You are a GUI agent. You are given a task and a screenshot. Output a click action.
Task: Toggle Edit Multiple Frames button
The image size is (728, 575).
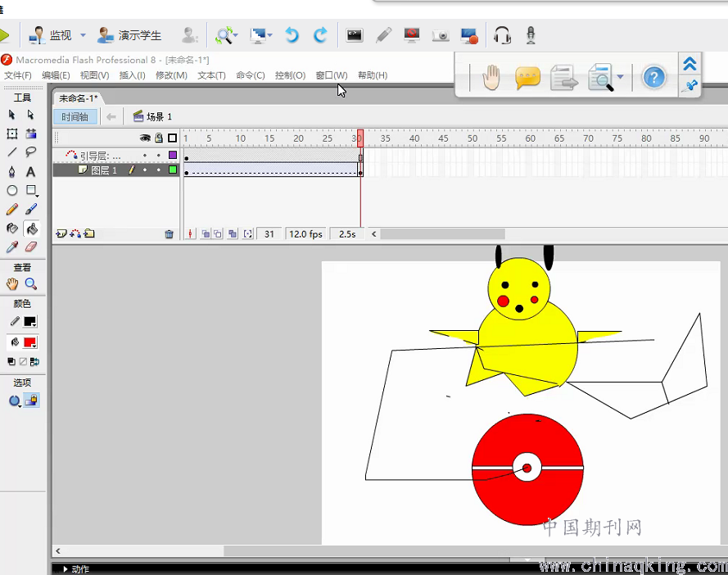click(x=233, y=233)
